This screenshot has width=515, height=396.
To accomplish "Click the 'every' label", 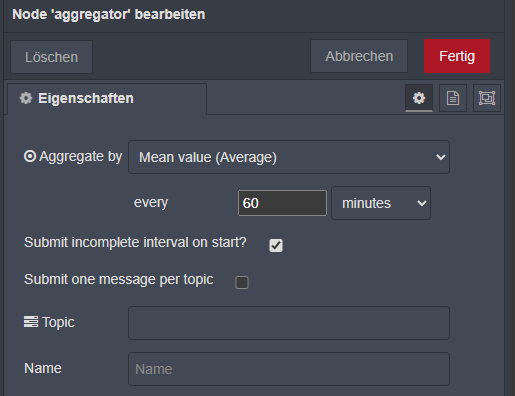I will tap(151, 202).
